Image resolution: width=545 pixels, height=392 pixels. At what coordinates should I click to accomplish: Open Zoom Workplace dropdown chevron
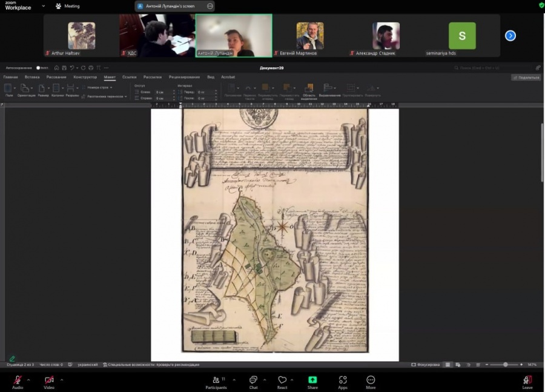tap(44, 6)
